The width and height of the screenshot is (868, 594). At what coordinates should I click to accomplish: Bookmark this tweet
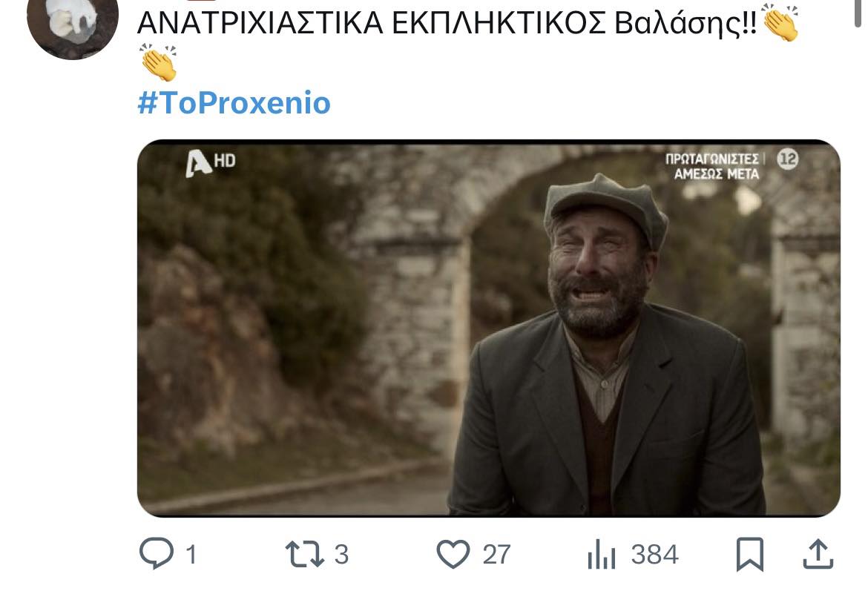(749, 554)
